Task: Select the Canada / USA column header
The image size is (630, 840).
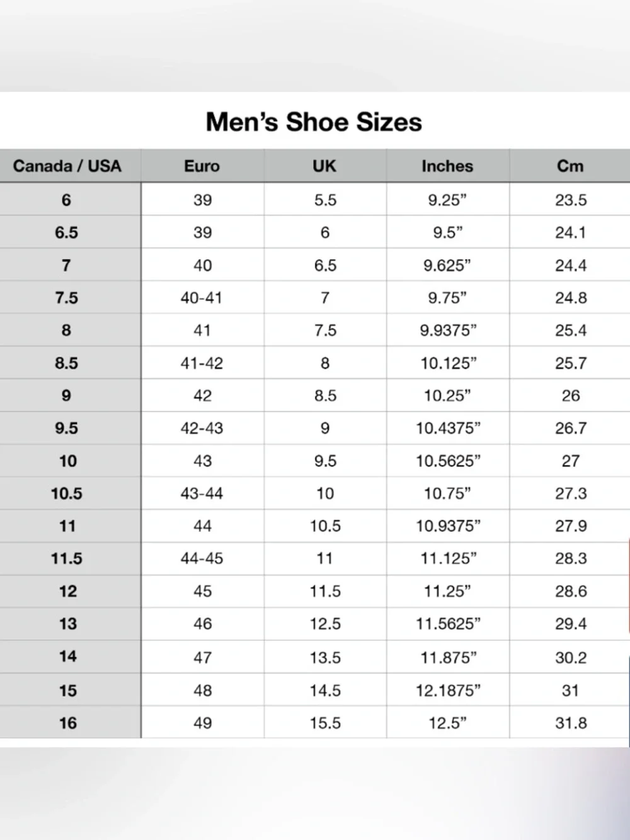Action: coord(67,166)
